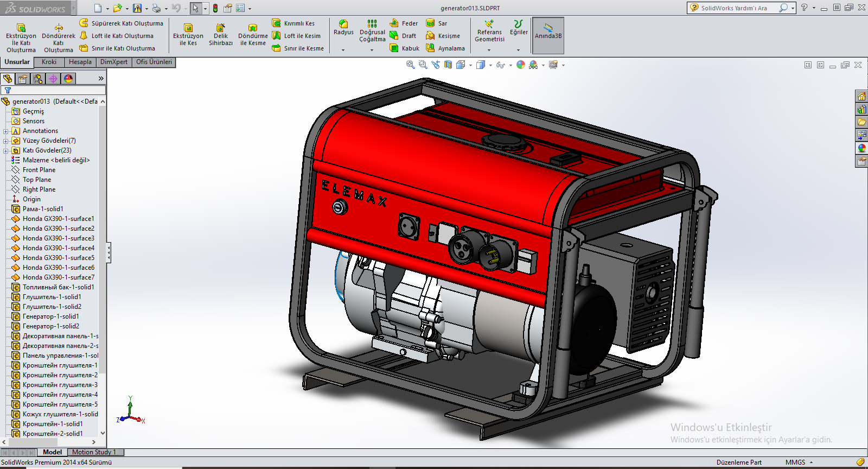This screenshot has width=868, height=469.
Task: Click the Edit Appearance color ball
Action: (x=521, y=65)
